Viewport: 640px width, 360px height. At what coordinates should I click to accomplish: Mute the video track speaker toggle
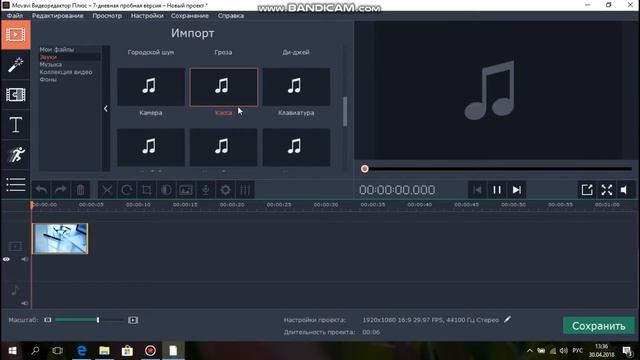(24, 259)
